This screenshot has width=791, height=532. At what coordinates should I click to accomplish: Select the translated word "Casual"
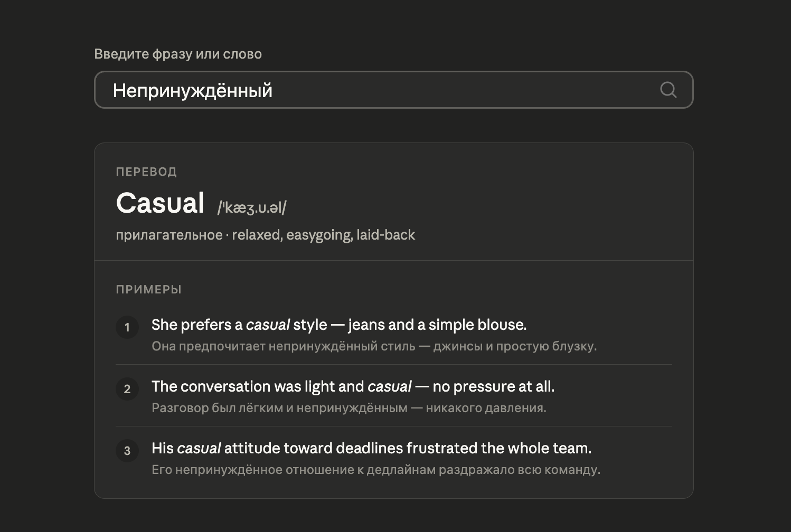160,203
